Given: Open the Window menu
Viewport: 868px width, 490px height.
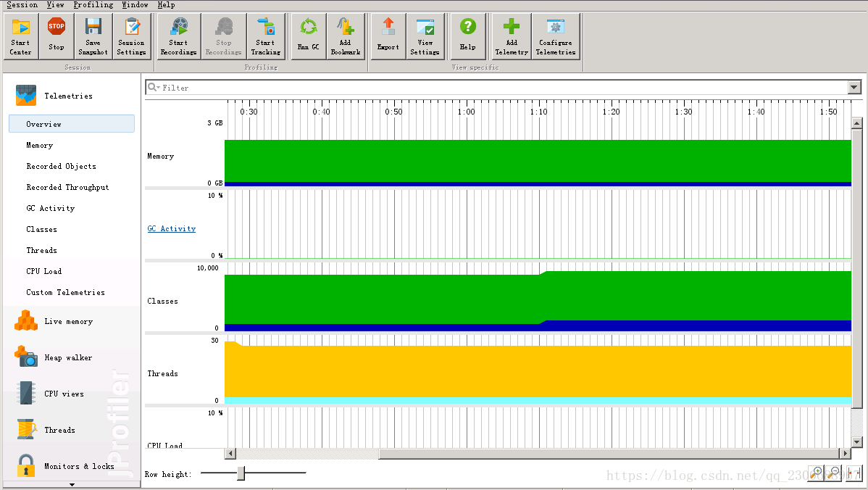Looking at the screenshot, I should point(135,4).
